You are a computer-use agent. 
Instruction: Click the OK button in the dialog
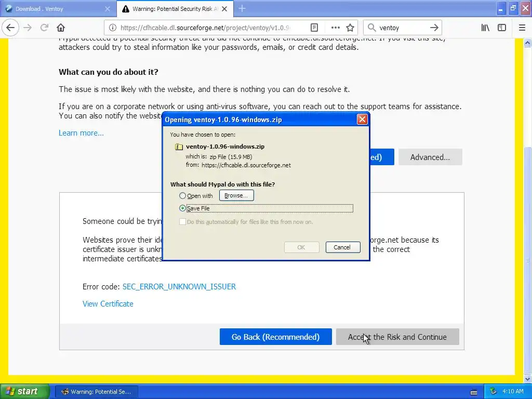click(301, 247)
